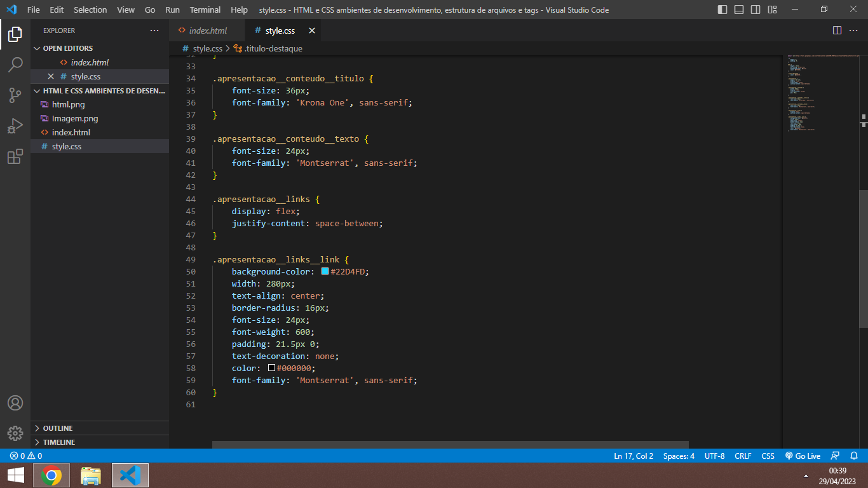868x488 pixels.
Task: Open the Selection menu
Action: pyautogui.click(x=90, y=10)
